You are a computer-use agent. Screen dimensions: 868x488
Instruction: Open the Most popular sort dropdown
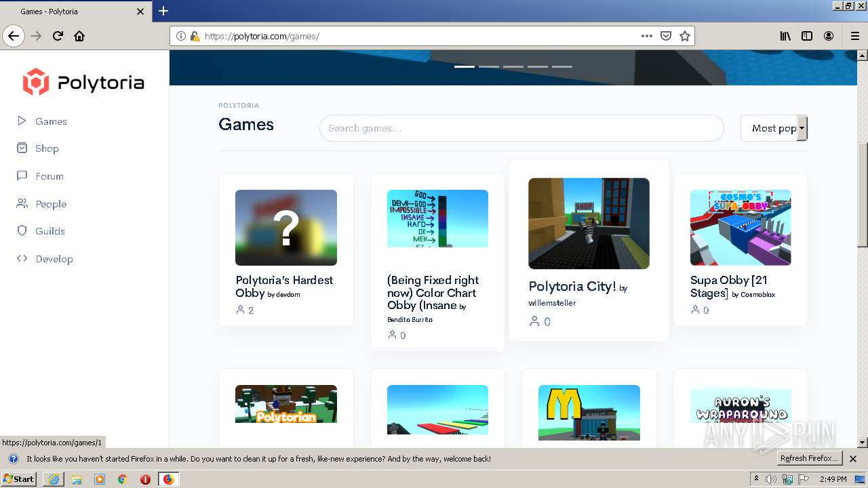point(774,128)
